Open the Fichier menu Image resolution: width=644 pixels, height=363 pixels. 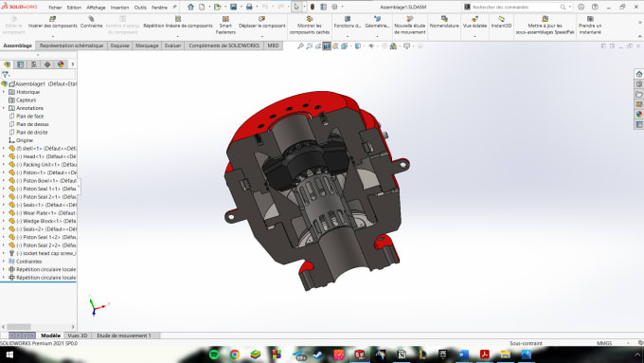click(x=55, y=8)
